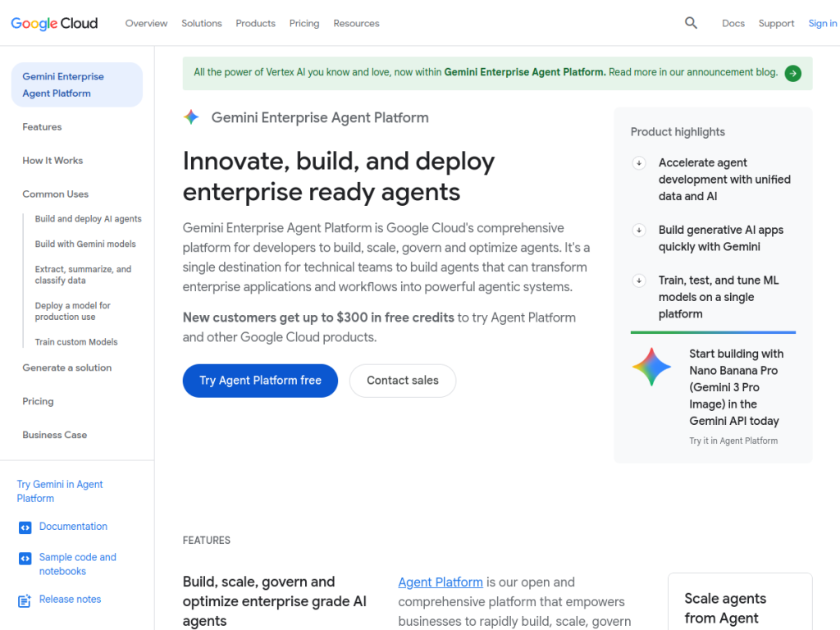Jump to Features in sidebar
Screen dimensions: 840x630
tap(42, 127)
